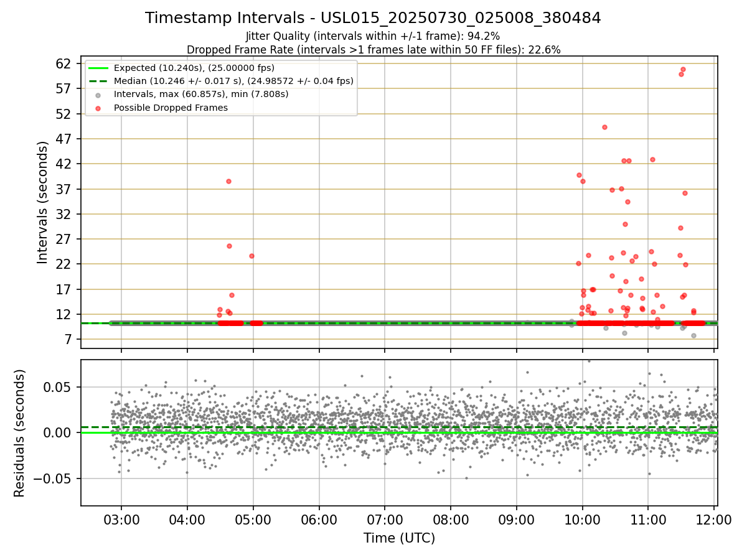Image resolution: width=747 pixels, height=560 pixels.
Task: Click the "09:00" time tick label
Action: click(x=517, y=520)
